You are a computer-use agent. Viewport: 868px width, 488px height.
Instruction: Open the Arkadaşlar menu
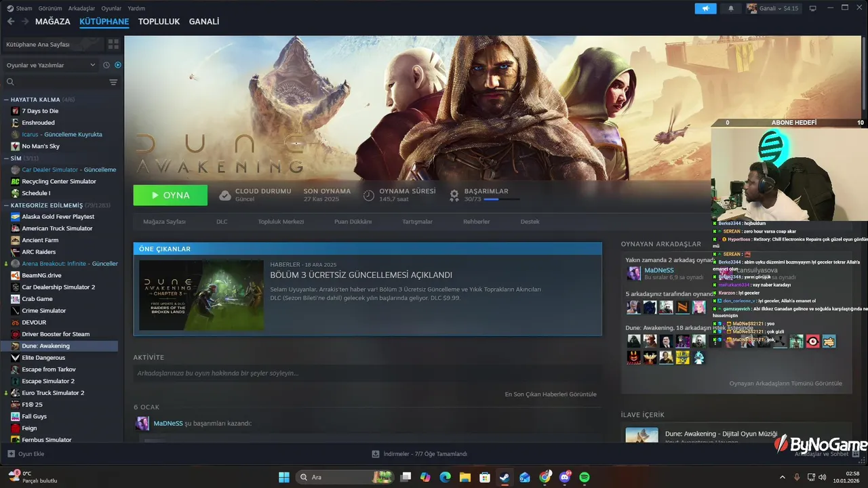coord(82,8)
